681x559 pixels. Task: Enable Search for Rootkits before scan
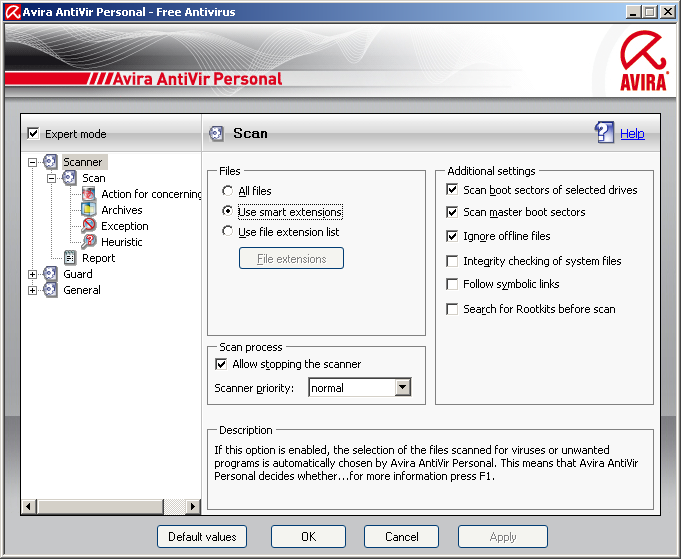452,309
